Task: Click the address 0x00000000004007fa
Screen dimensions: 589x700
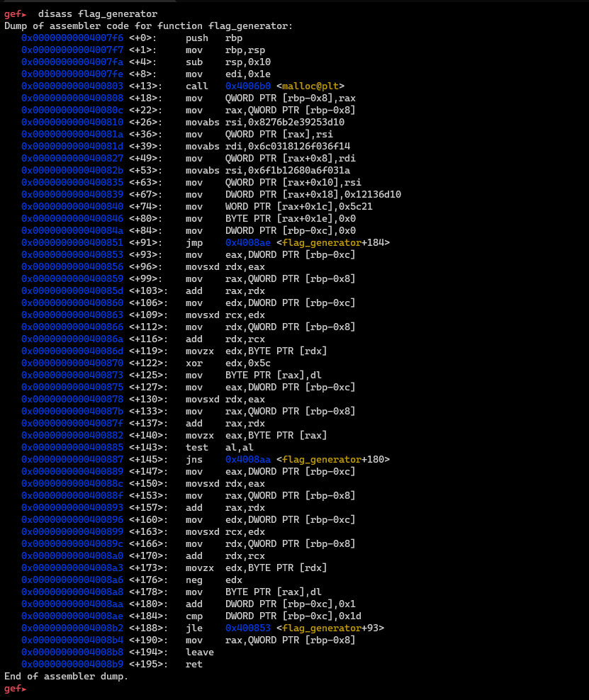Action: click(72, 62)
